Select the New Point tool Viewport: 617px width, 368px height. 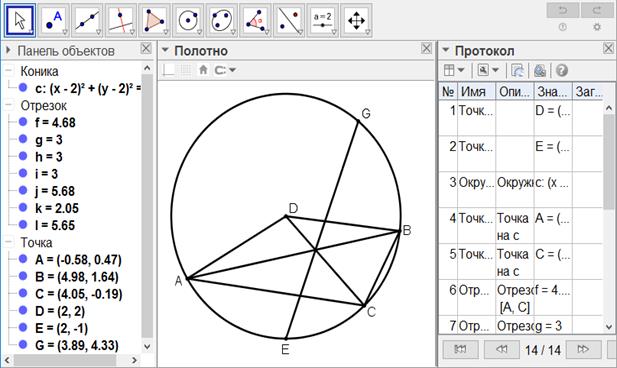tap(54, 20)
